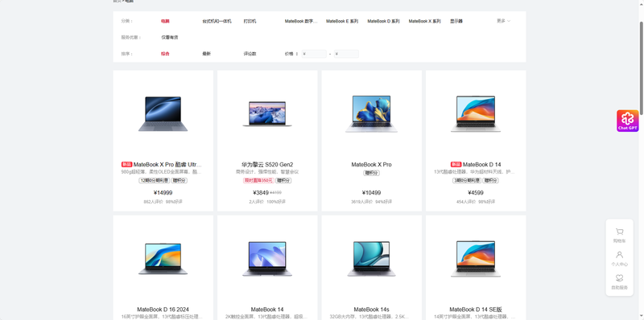Select the 评论数 sort option
Image resolution: width=644 pixels, height=320 pixels.
[x=250, y=54]
